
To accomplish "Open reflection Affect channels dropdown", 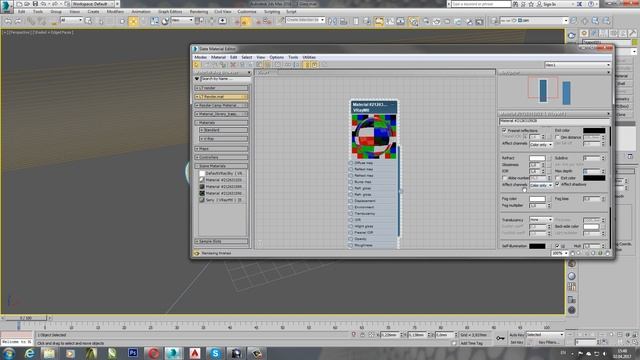I will pos(540,144).
